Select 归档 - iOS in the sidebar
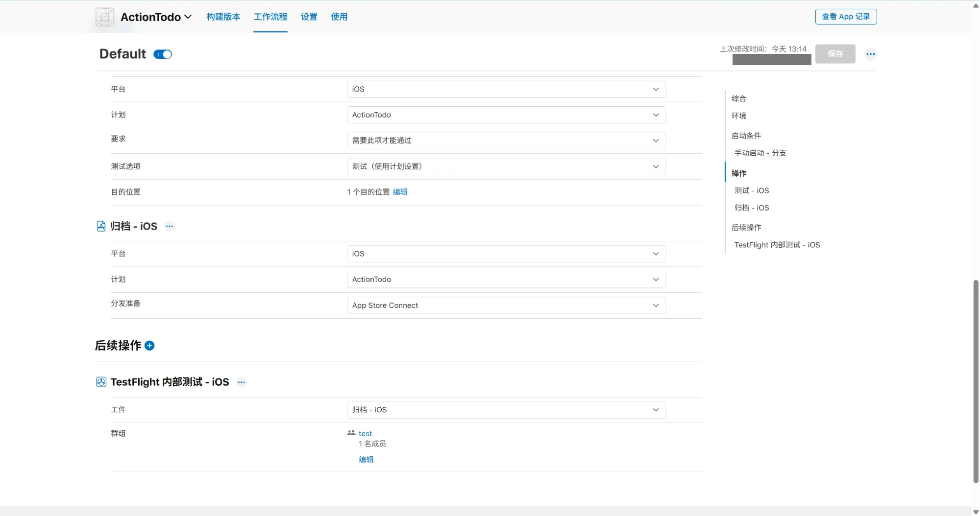This screenshot has height=516, width=980. point(752,208)
